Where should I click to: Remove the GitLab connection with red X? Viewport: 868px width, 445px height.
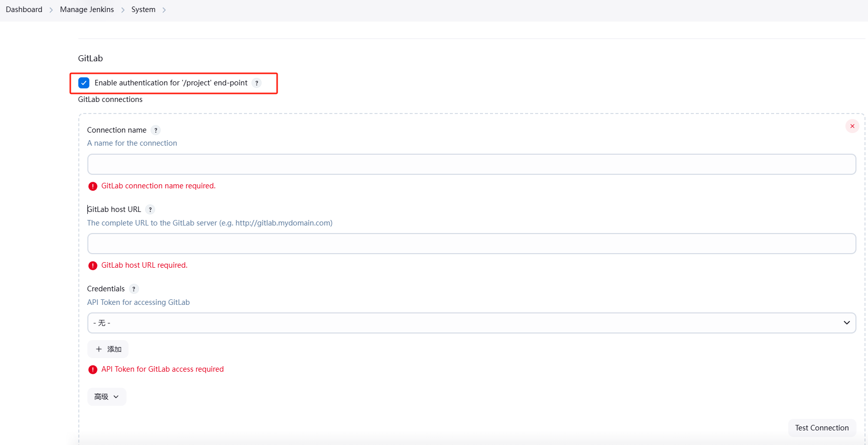coord(852,126)
